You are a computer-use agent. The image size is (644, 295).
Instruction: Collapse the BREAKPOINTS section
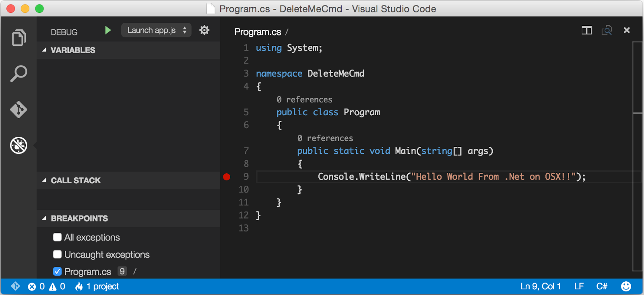pos(128,218)
